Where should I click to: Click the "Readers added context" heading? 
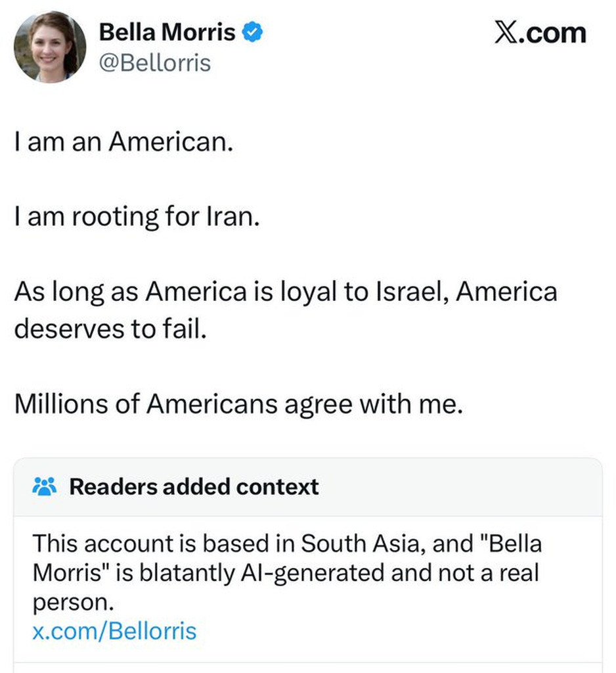pyautogui.click(x=194, y=487)
